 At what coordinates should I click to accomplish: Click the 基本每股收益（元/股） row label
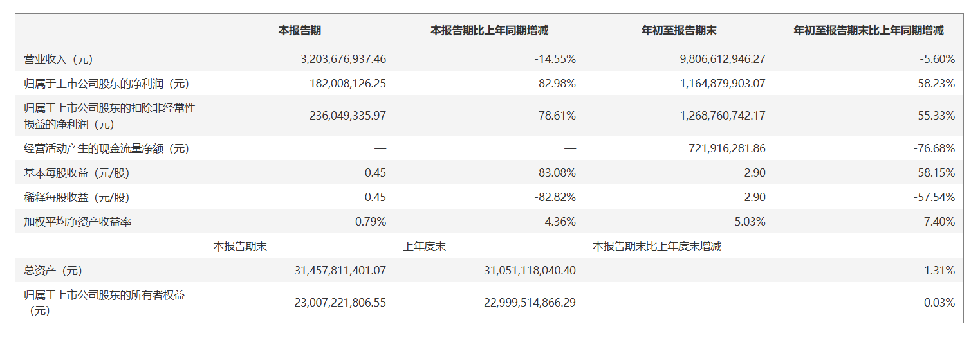[80, 173]
